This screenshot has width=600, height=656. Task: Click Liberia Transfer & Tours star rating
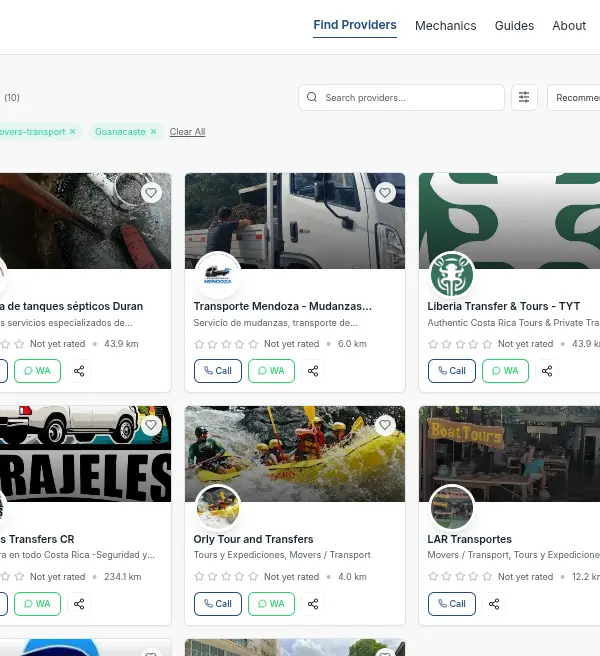[460, 344]
